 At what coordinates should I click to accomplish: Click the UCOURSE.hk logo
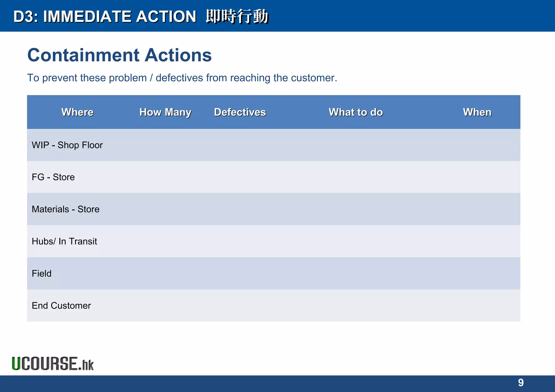point(53,363)
